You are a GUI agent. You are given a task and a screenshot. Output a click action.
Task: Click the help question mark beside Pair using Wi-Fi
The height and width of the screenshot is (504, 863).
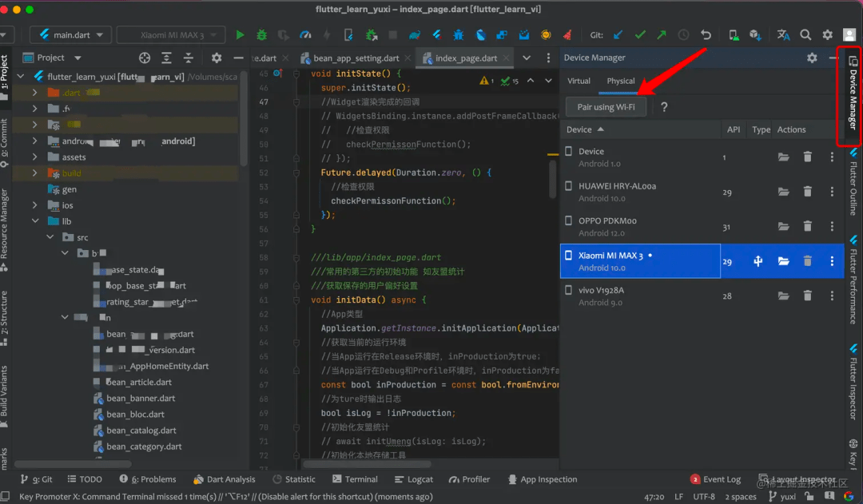pos(664,107)
